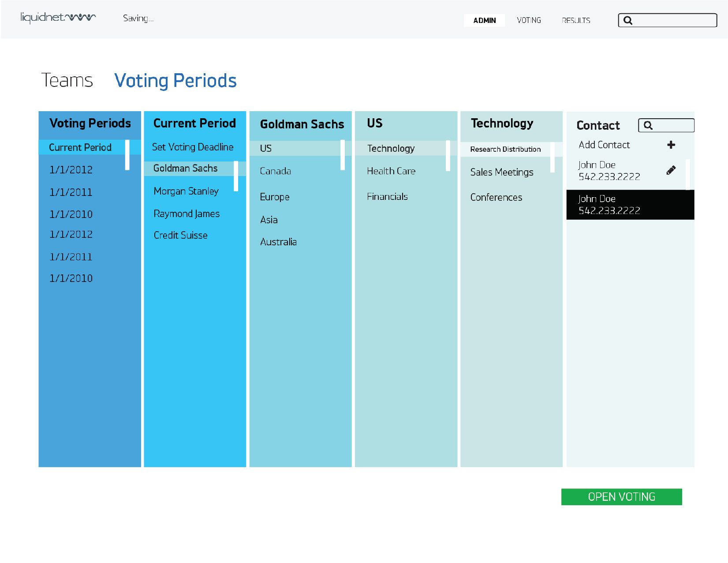728x563 pixels.
Task: Click the plus icon to add contact
Action: click(671, 145)
